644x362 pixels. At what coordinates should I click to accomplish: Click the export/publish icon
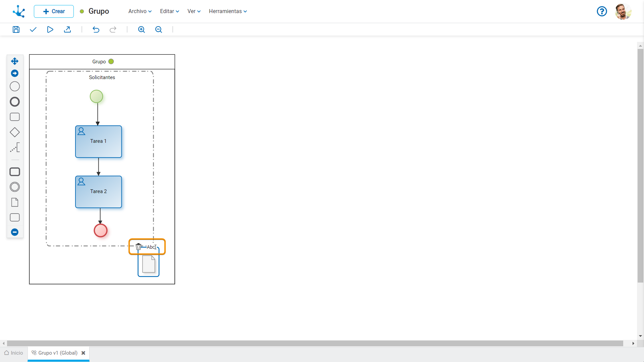click(67, 29)
